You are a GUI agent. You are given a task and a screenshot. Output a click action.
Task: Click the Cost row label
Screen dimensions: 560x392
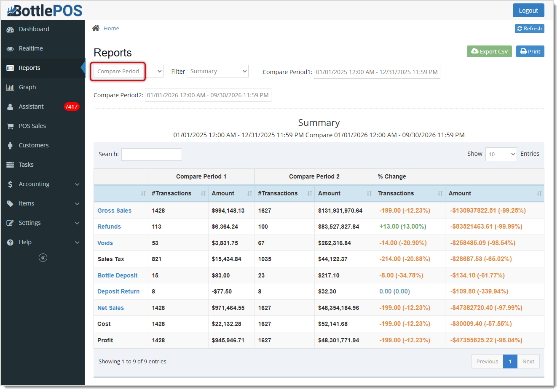coord(104,324)
